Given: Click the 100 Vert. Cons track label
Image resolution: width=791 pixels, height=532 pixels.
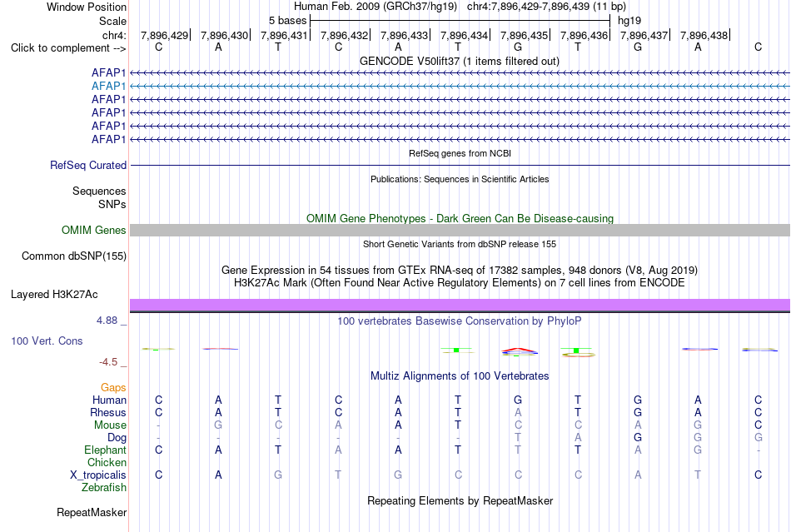Looking at the screenshot, I should pyautogui.click(x=47, y=341).
